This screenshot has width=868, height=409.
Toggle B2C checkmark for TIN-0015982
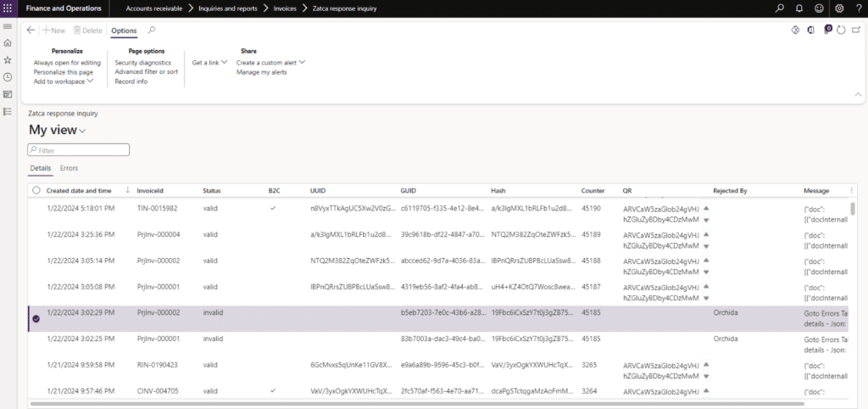(x=272, y=209)
